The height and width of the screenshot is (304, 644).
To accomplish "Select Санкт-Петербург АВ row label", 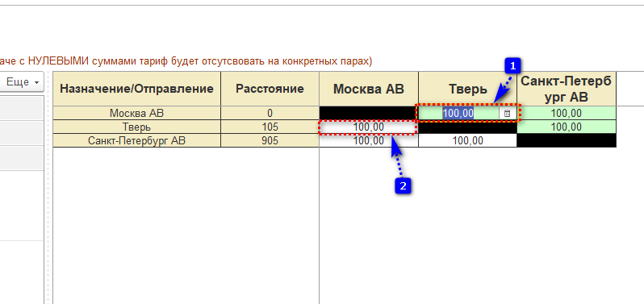I will coord(136,141).
